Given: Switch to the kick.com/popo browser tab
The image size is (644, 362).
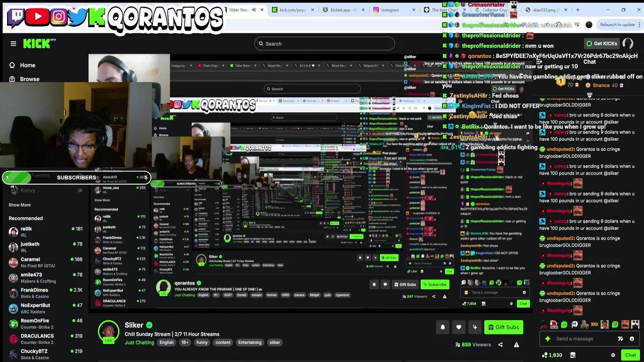Looking at the screenshot, I should [x=293, y=10].
